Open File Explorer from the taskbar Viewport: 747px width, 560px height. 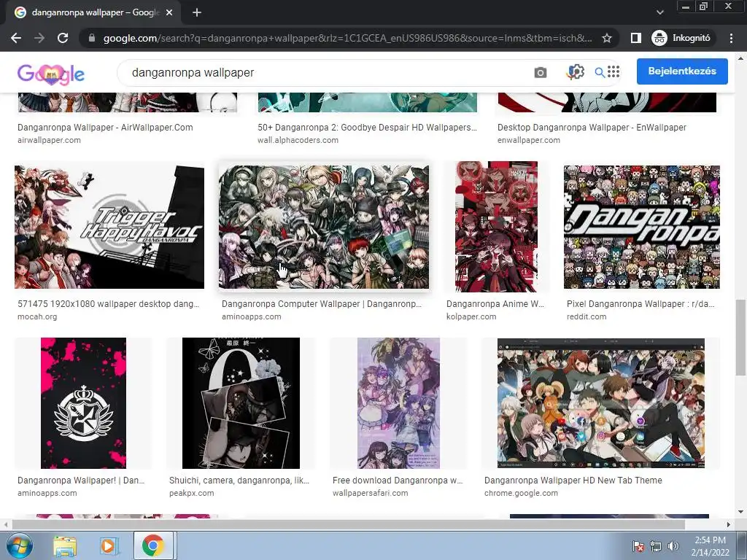pos(64,545)
